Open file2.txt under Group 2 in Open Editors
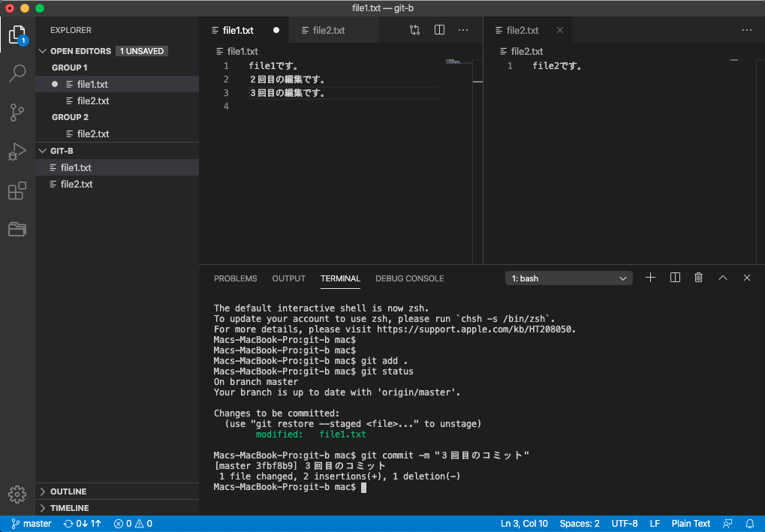Screen dimensions: 765x532 [x=117, y=134]
